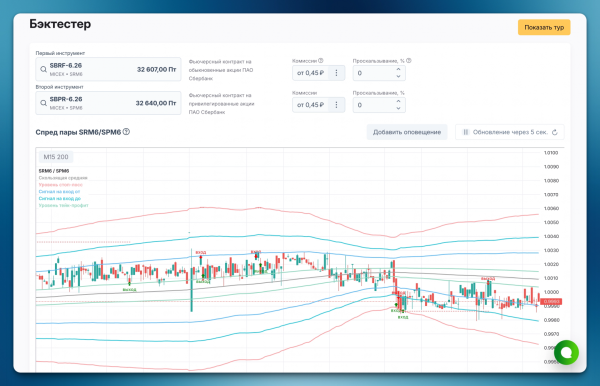Click the refresh icon next to Обновление через 5 сек.

click(x=555, y=132)
